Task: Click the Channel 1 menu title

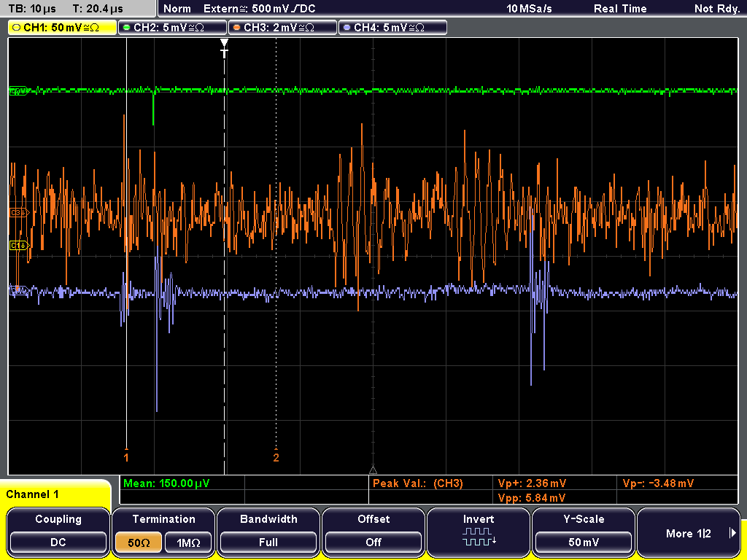Action: pyautogui.click(x=32, y=494)
